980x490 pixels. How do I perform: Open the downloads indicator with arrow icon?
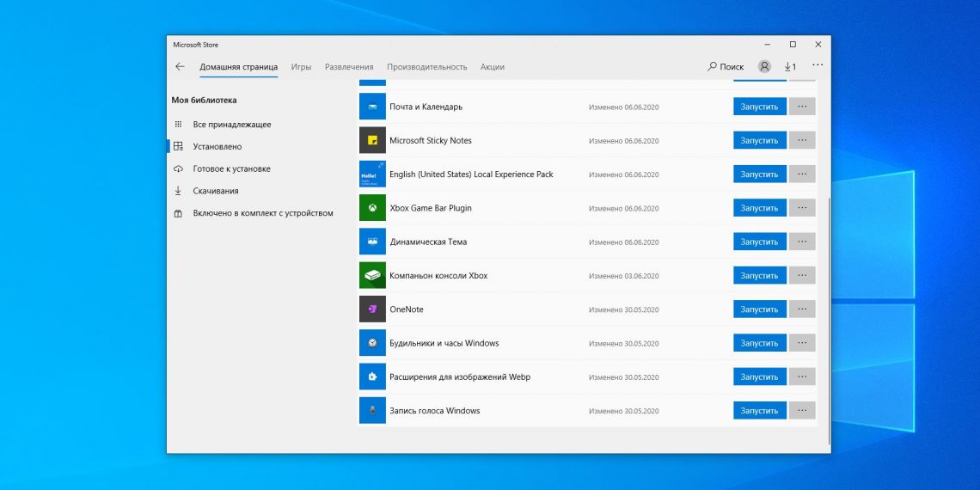(789, 67)
